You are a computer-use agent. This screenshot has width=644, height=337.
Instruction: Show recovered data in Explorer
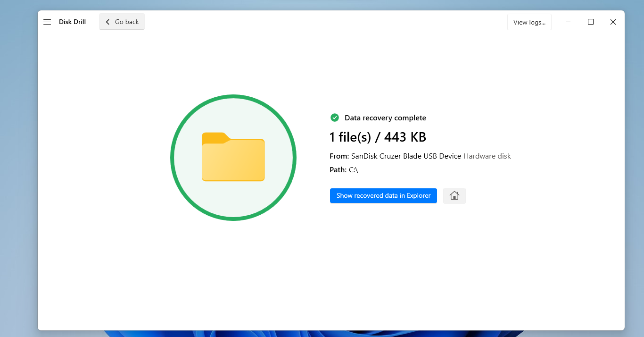coord(383,196)
